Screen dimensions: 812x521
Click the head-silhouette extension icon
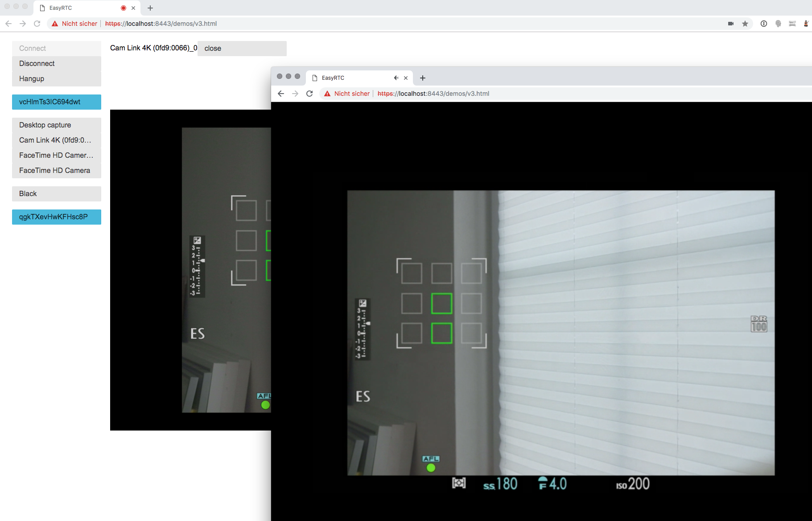tap(778, 24)
